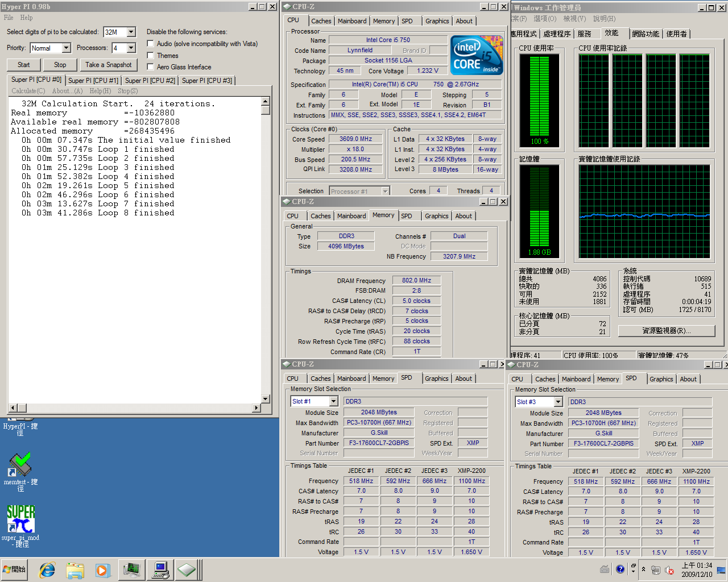Open the Start menu button labeled 開始
Viewport: 728px width, 582px height.
[15, 569]
